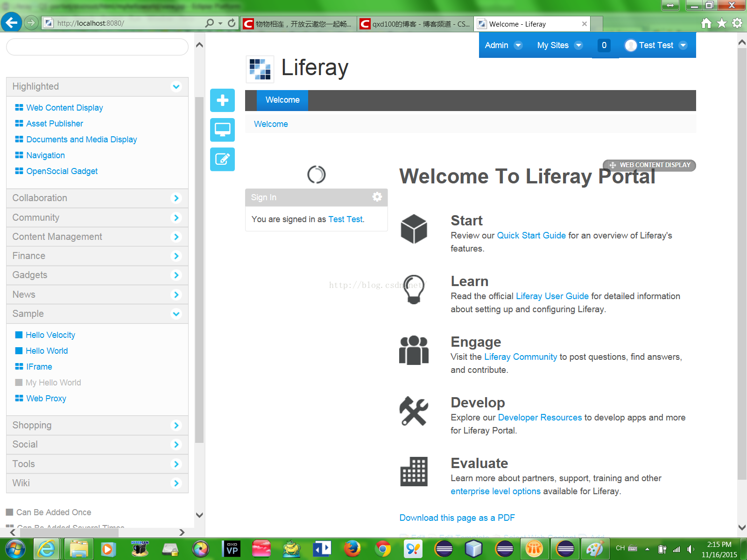This screenshot has height=560, width=747.
Task: Open the Windows Start button
Action: pyautogui.click(x=15, y=549)
